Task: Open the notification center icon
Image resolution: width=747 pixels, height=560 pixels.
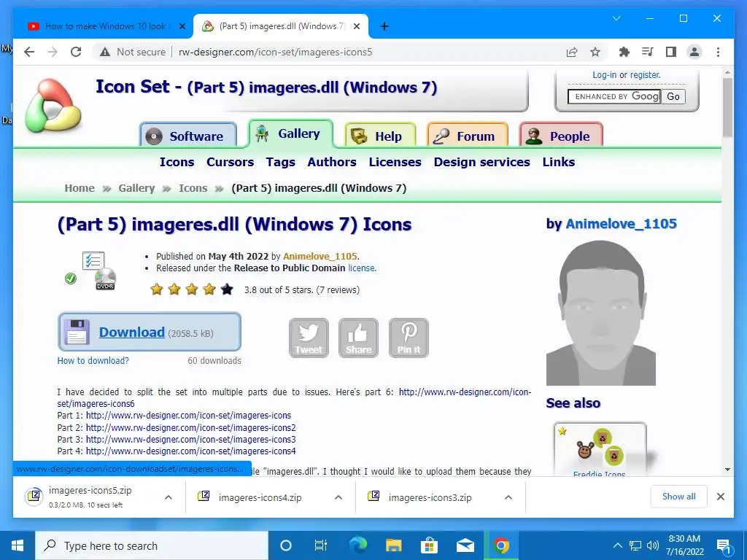Action: pos(724,545)
